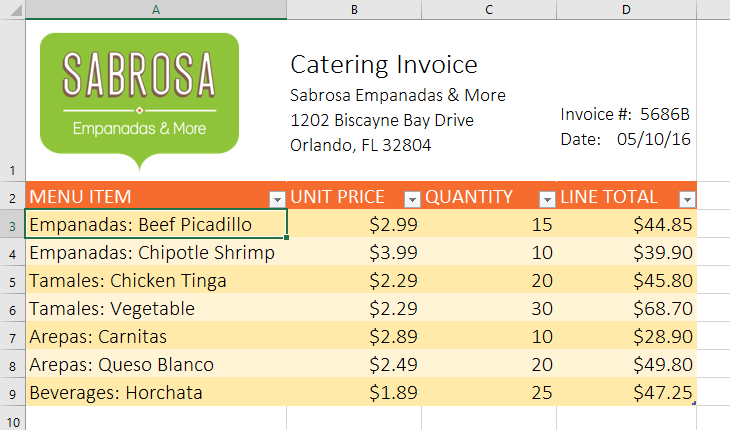Viewport: 730px width, 430px height.
Task: Open the LINE TOTAL filter dropdown
Action: click(x=686, y=198)
